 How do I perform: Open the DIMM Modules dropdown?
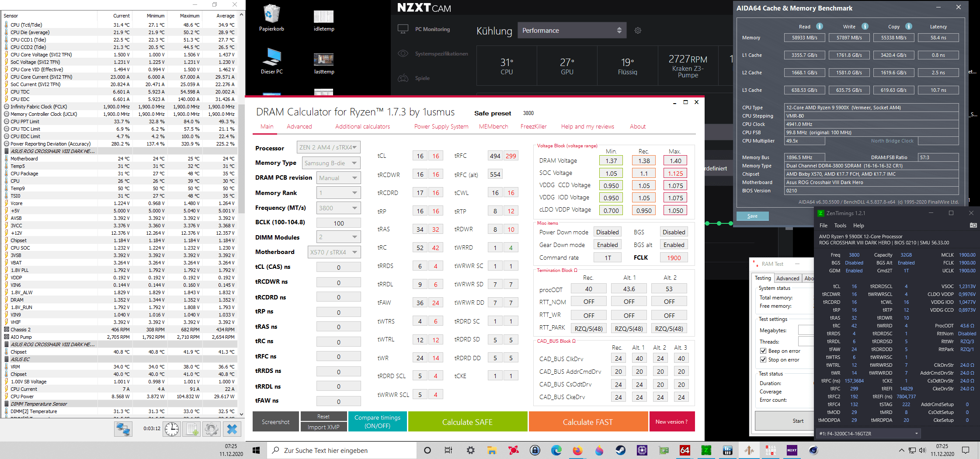(339, 237)
